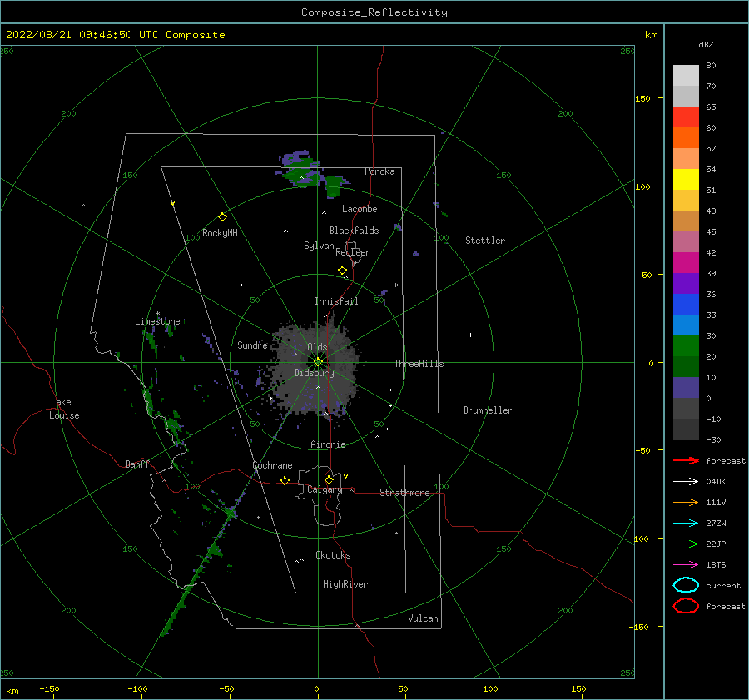Select the 39 dBZ purple color swatch
The height and width of the screenshot is (700, 749).
(x=686, y=283)
